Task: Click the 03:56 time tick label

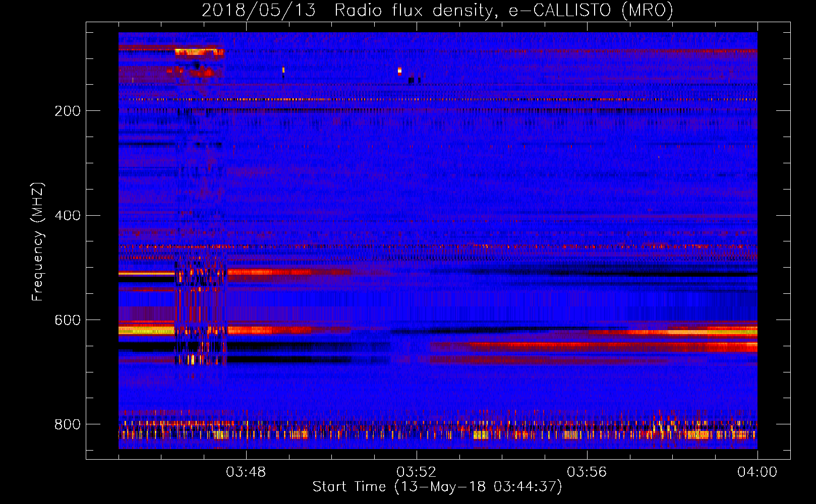Action: pyautogui.click(x=587, y=472)
